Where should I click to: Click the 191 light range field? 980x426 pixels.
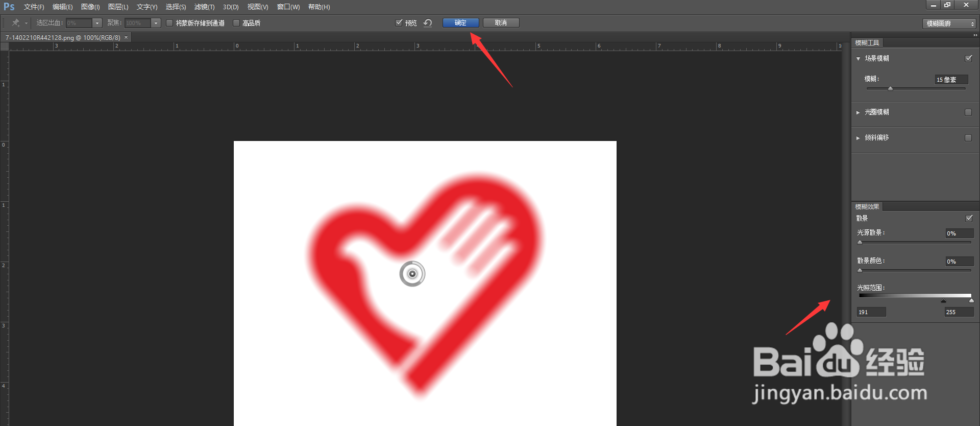(871, 312)
